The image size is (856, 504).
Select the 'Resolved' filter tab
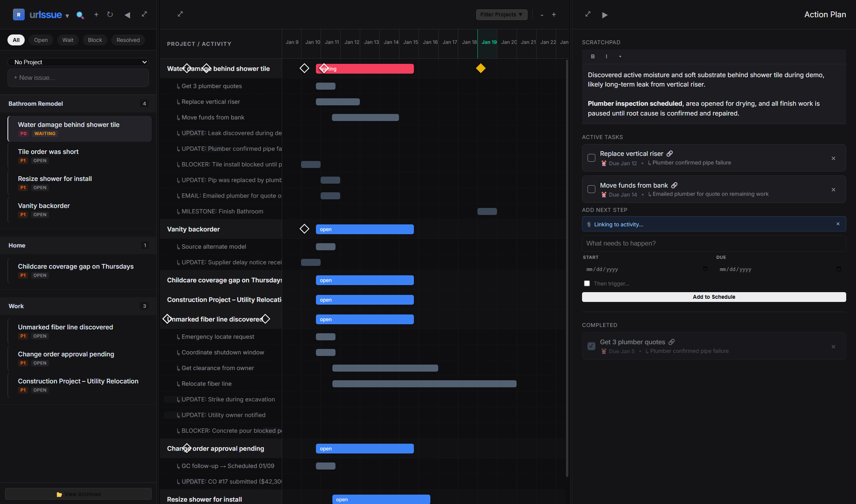pyautogui.click(x=128, y=40)
